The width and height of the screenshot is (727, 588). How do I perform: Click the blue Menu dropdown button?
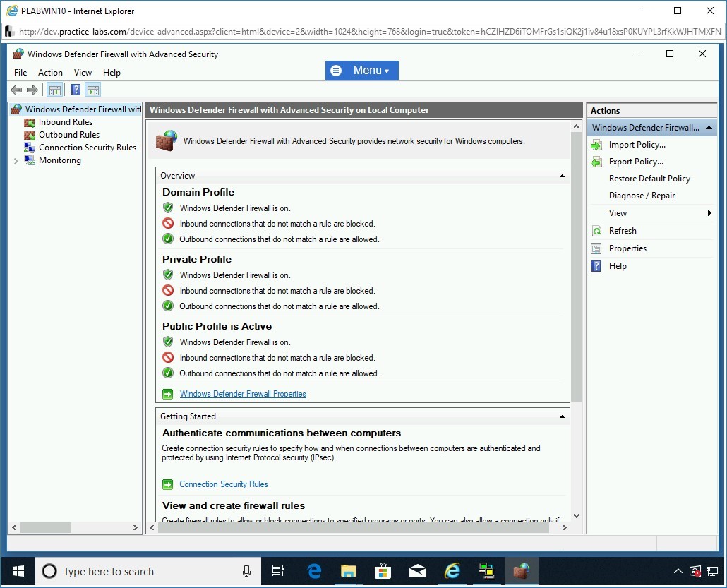click(361, 71)
